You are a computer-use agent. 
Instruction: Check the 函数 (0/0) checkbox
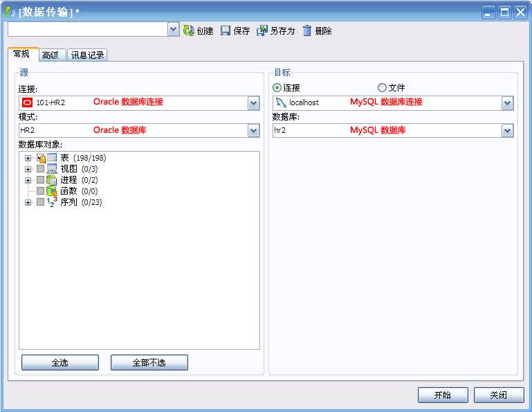[x=40, y=191]
